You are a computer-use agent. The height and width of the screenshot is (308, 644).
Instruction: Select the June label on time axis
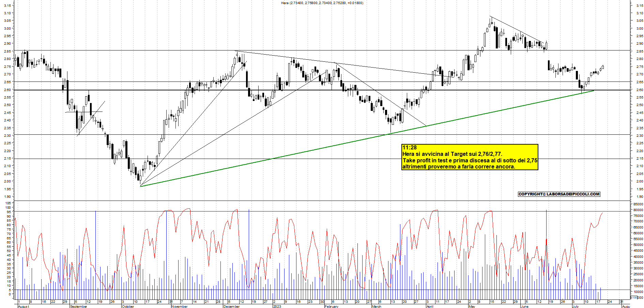(x=524, y=306)
